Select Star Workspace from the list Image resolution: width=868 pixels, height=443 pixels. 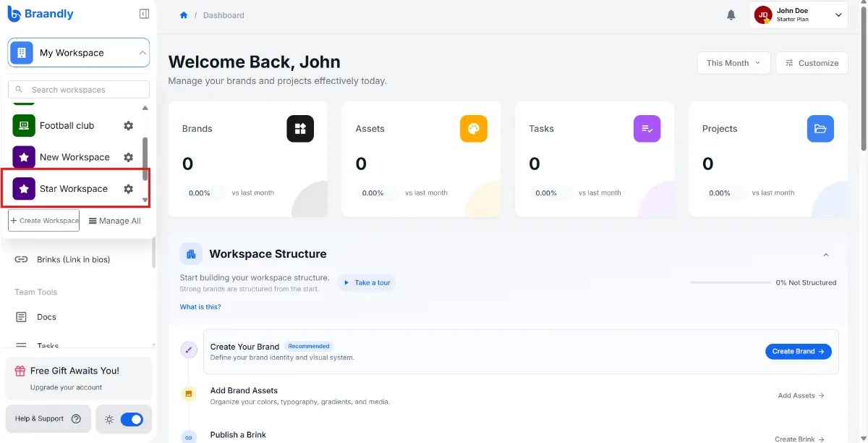coord(74,189)
